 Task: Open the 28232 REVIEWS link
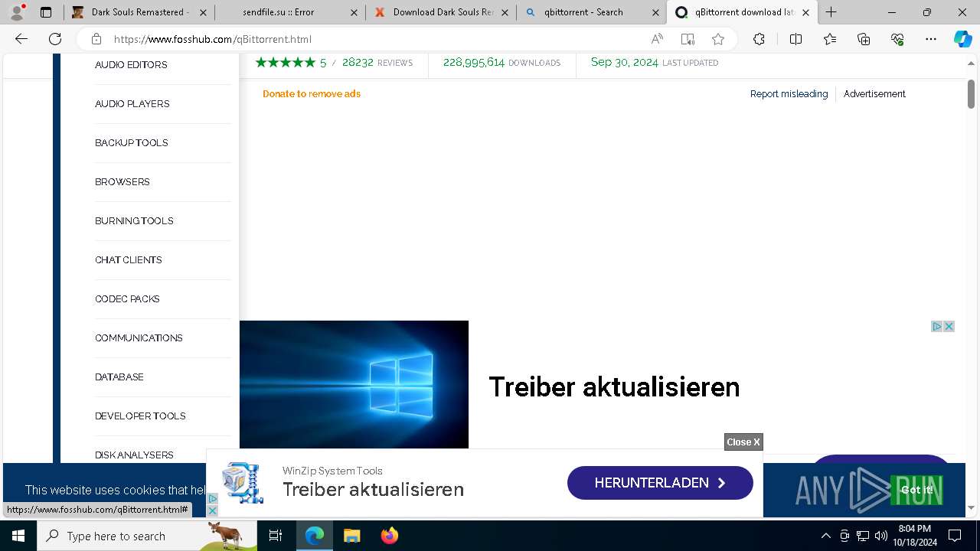377,63
